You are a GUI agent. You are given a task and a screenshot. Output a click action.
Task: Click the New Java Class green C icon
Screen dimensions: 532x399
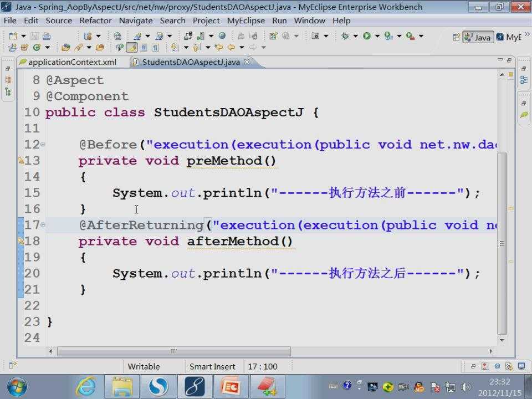37,48
